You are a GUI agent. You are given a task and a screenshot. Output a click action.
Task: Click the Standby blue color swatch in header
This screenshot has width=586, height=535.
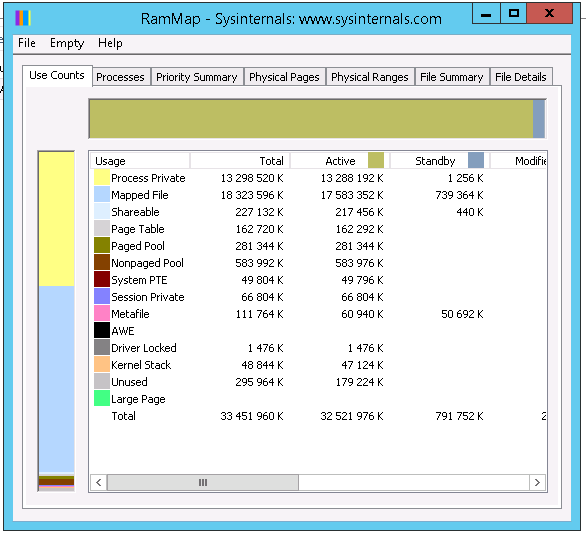476,160
